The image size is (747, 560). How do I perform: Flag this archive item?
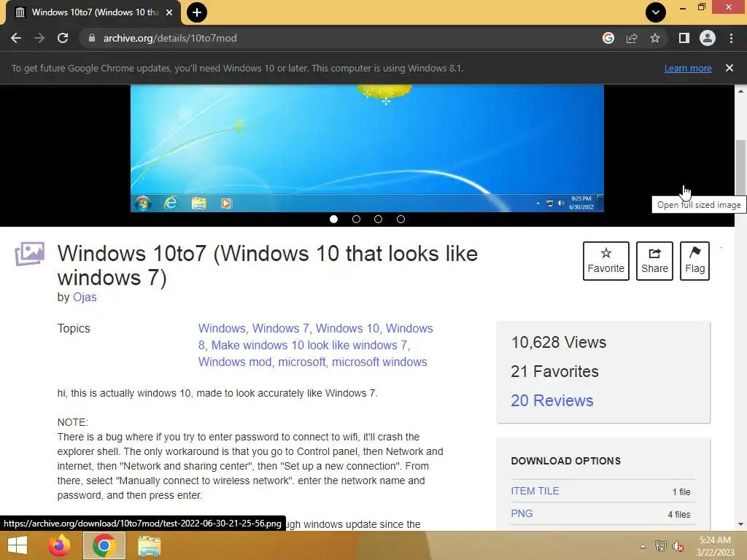coord(694,261)
